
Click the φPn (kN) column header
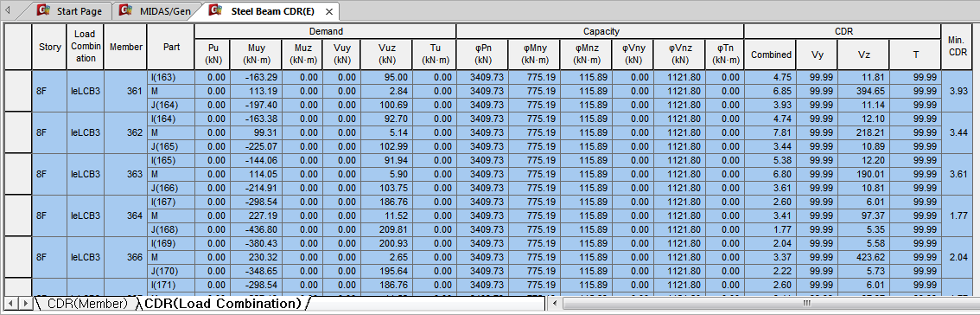coord(482,54)
